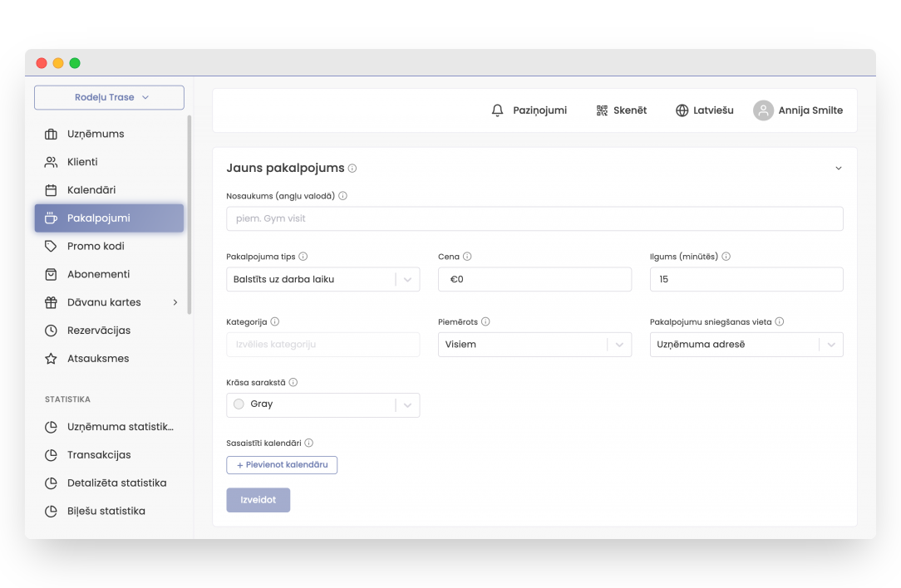Image resolution: width=901 pixels, height=588 pixels.
Task: Open Rezervācijas in the sidebar
Action: (98, 331)
